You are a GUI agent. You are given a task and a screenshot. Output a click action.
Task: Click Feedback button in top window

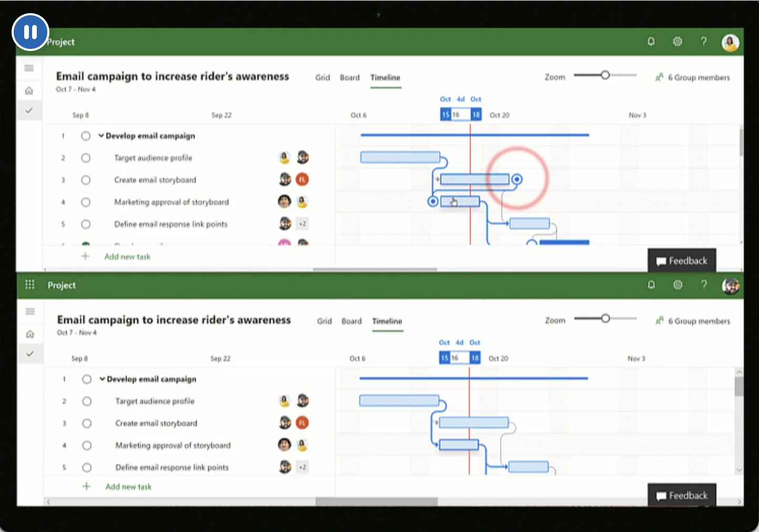682,261
